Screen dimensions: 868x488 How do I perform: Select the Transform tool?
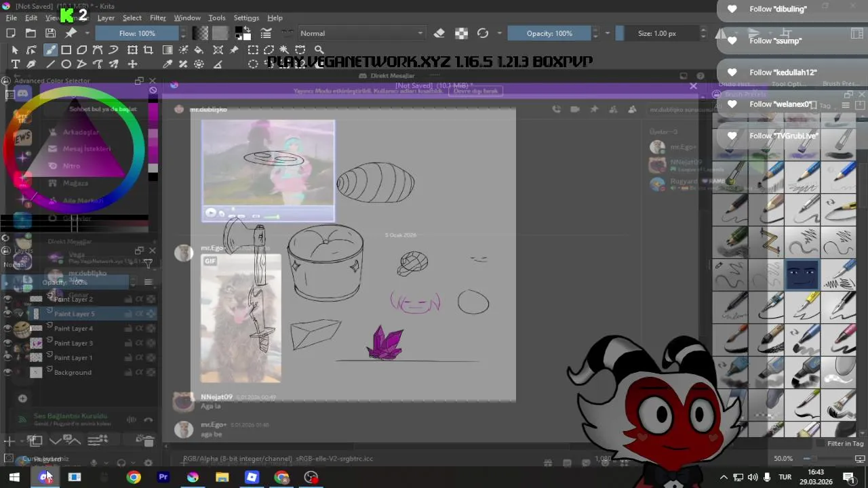click(133, 49)
